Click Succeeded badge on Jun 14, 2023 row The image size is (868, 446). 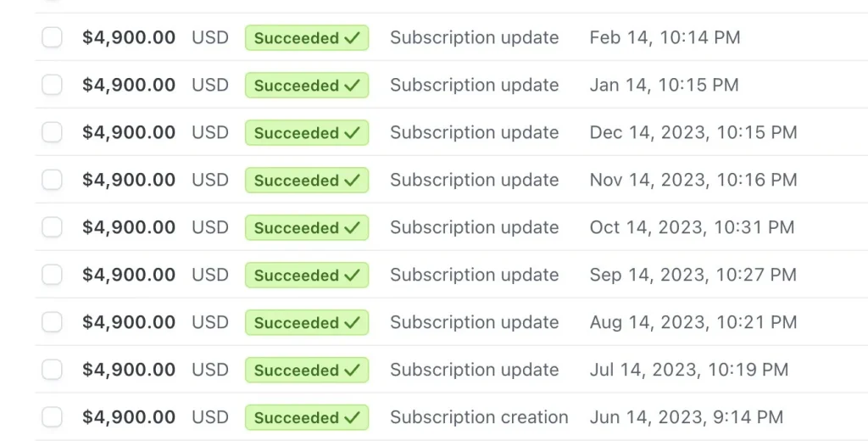coord(307,418)
